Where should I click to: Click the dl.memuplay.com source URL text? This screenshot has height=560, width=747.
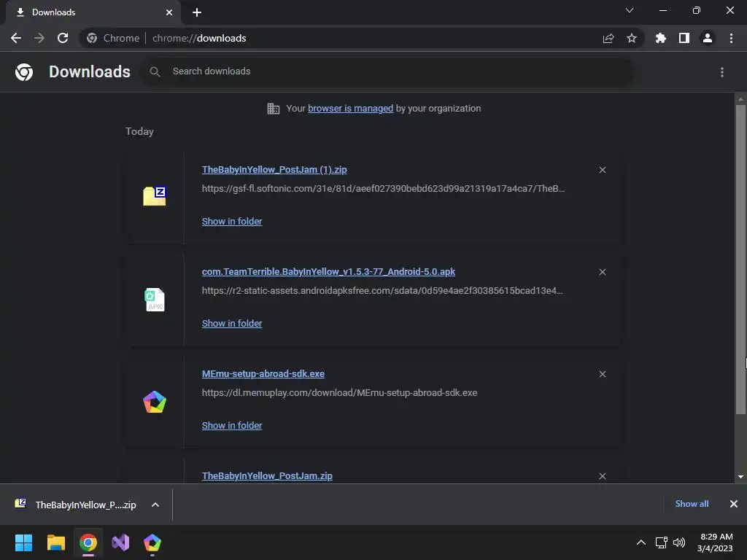click(340, 393)
